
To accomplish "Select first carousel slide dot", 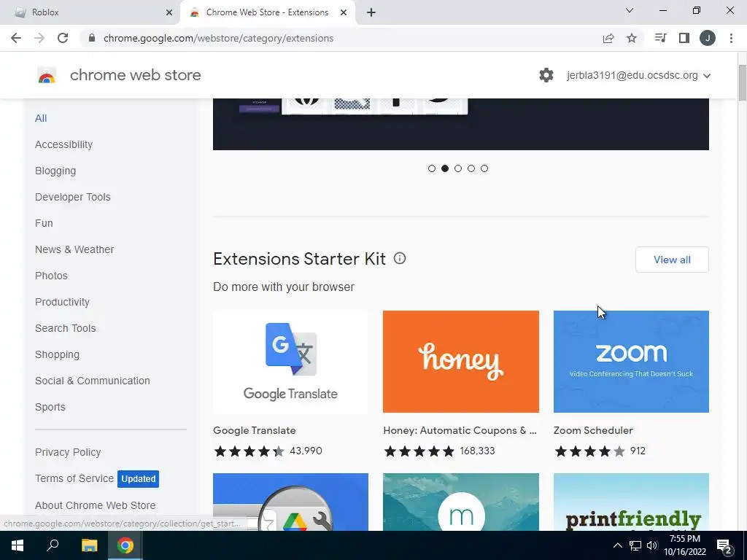I will point(432,168).
